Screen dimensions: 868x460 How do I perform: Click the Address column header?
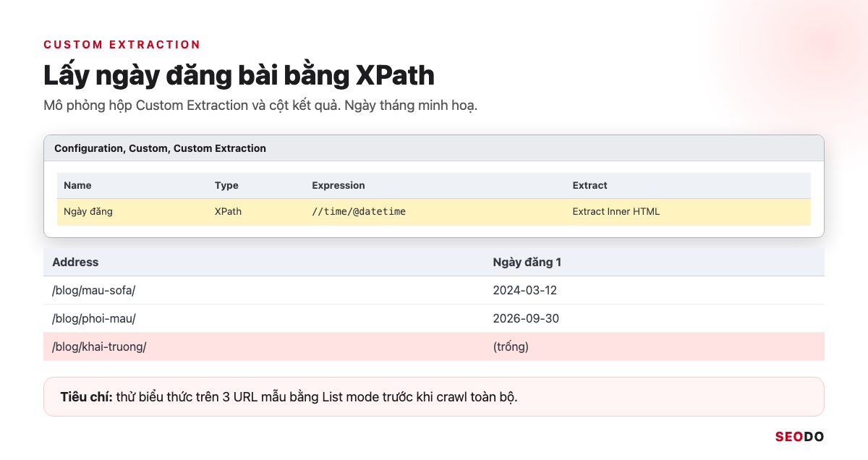75,262
